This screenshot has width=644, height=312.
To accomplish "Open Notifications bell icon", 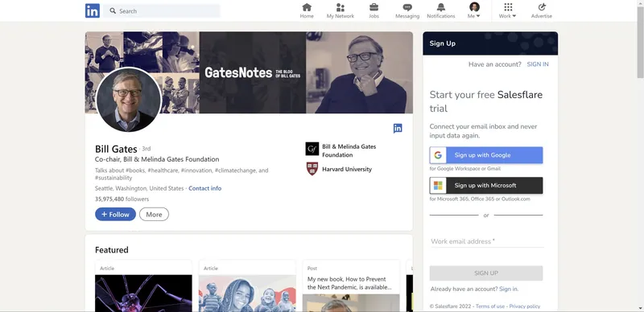I will coord(440,7).
